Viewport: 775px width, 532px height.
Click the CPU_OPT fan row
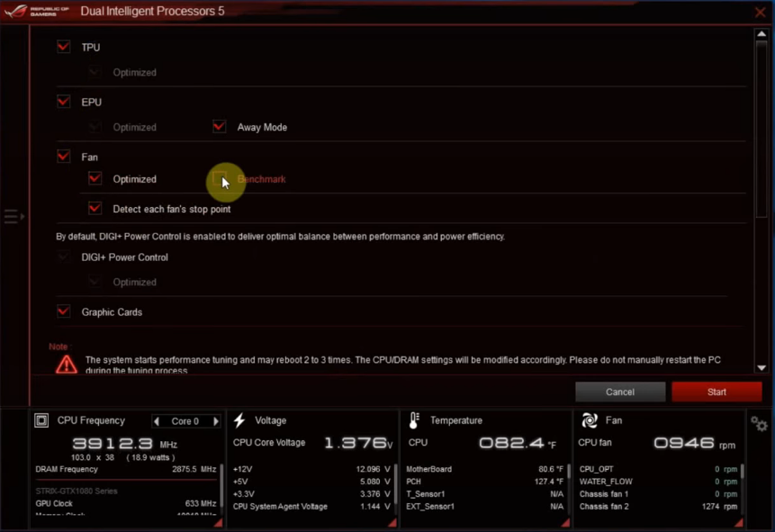[x=658, y=469]
